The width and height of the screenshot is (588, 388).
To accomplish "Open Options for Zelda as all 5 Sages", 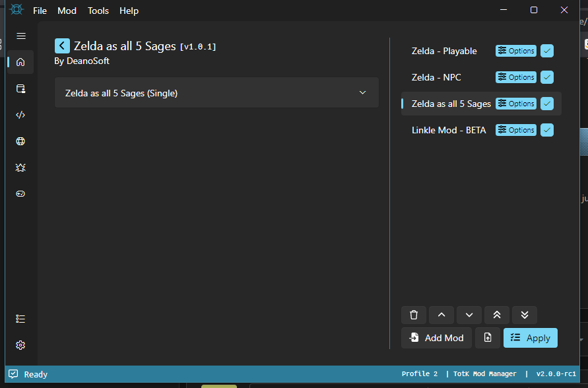I will click(516, 104).
